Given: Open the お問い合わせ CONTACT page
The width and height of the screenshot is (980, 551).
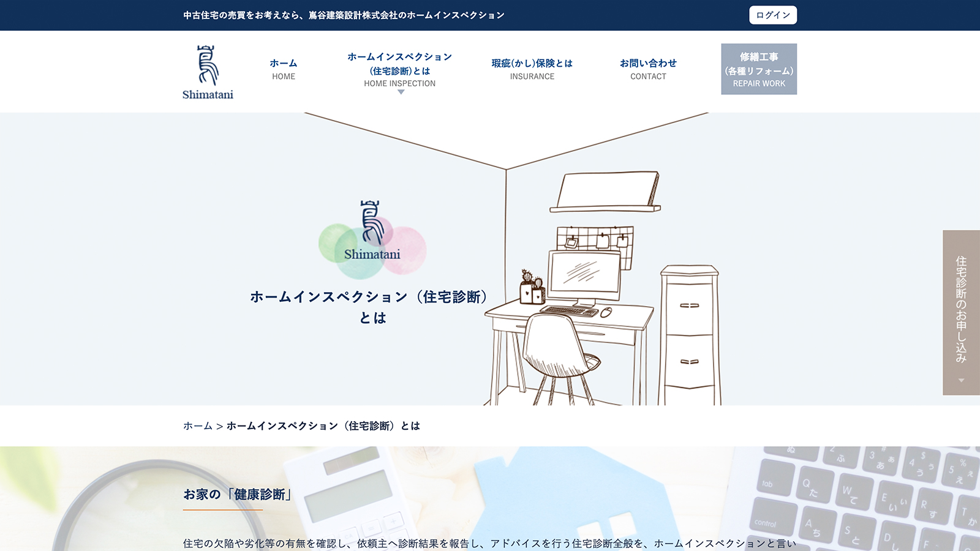Looking at the screenshot, I should click(x=649, y=69).
